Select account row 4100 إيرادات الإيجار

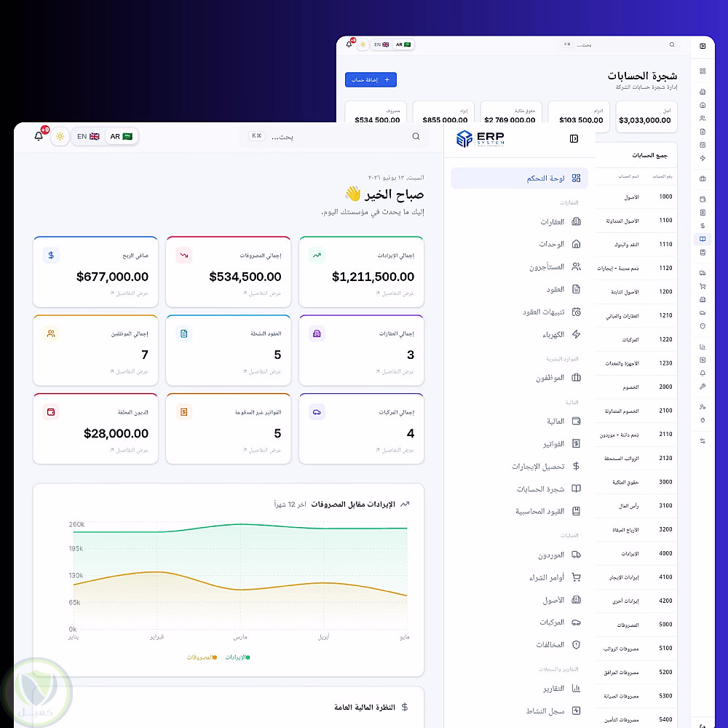(x=636, y=577)
